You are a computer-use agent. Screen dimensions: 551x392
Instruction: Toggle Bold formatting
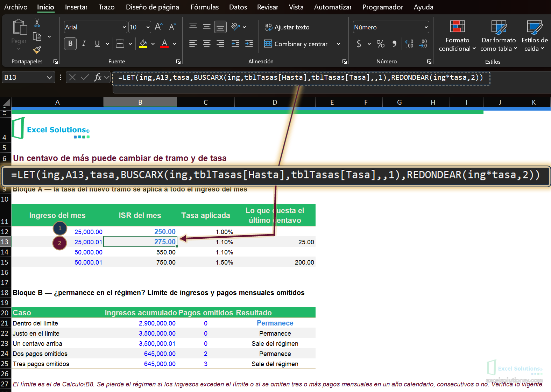click(x=70, y=43)
